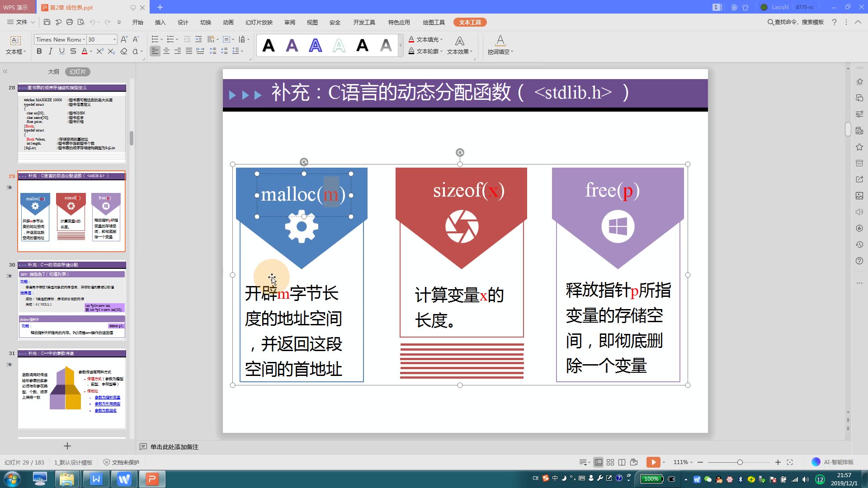
Task: Toggle Underline formatting
Action: pos(61,52)
